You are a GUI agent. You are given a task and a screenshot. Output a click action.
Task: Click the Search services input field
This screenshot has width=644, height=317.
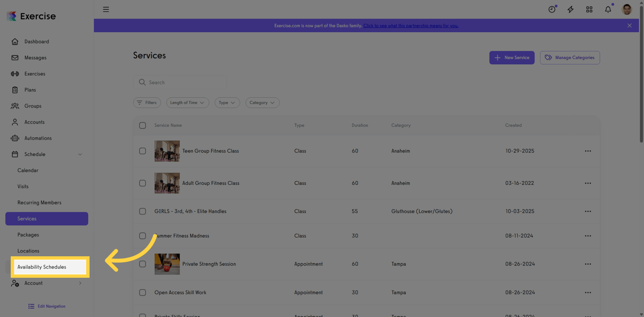click(x=180, y=82)
